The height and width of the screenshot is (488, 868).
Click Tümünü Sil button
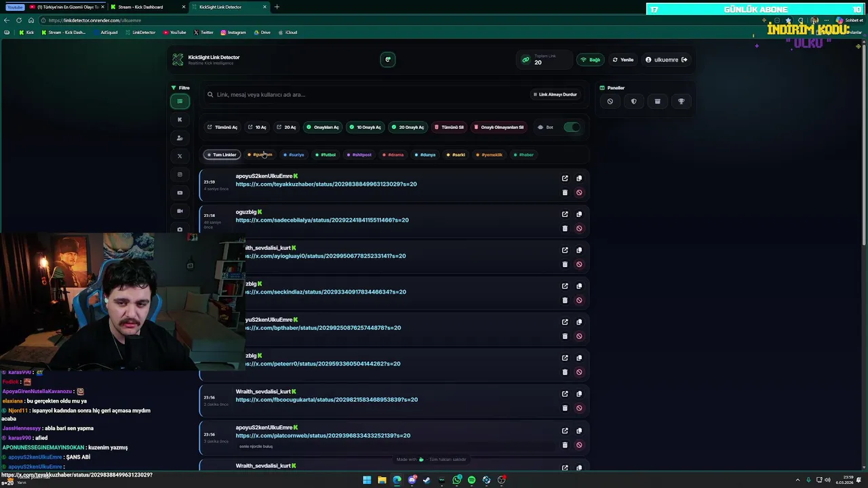coord(450,127)
